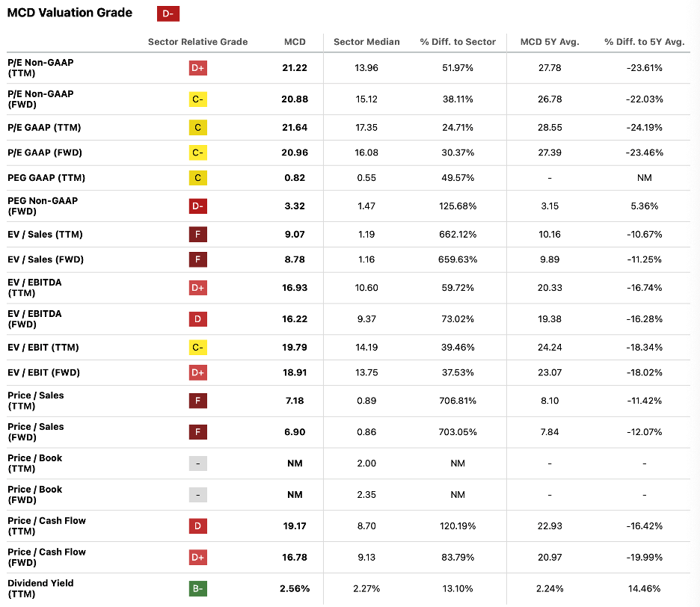The width and height of the screenshot is (700, 607).
Task: Click the Sector Median column header
Action: point(366,42)
